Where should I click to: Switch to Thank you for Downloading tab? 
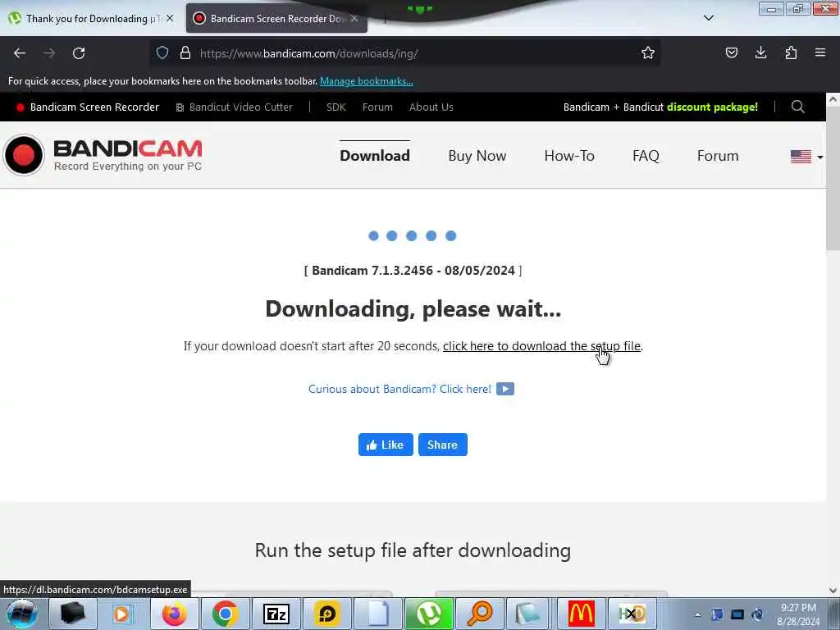click(x=89, y=19)
